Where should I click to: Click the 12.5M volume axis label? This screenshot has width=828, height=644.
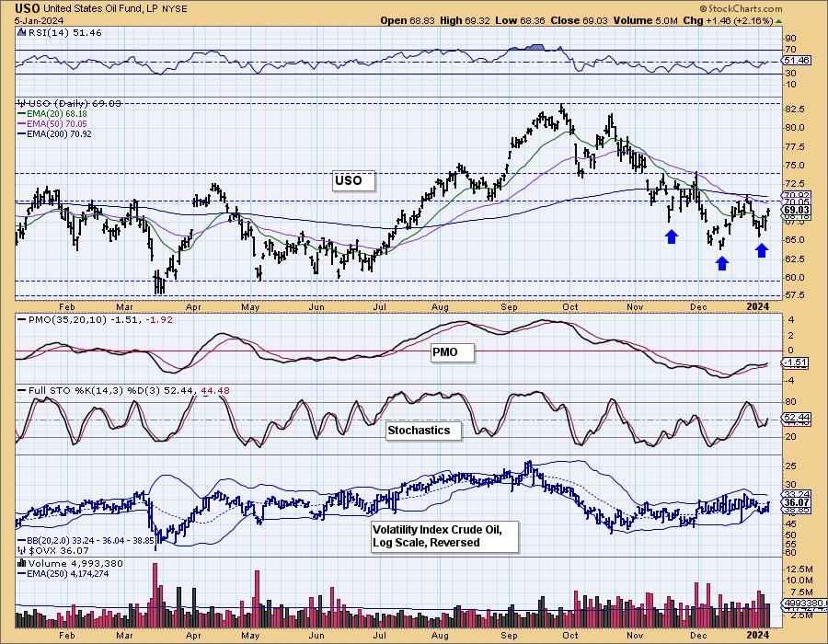coord(801,569)
